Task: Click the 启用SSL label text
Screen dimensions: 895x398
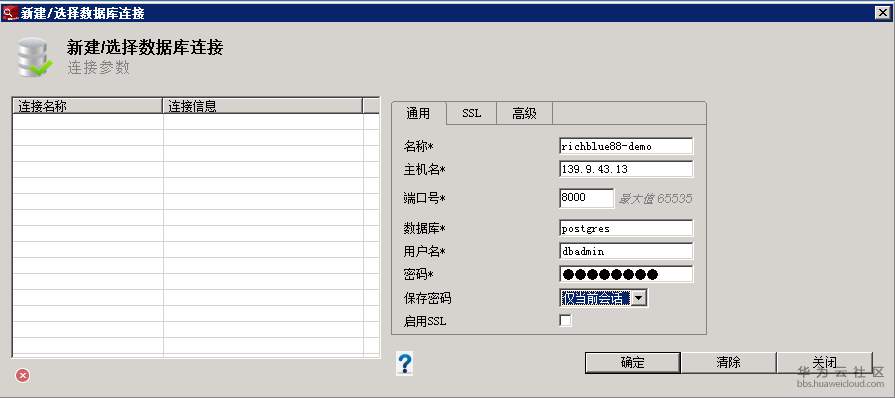Action: (x=425, y=321)
